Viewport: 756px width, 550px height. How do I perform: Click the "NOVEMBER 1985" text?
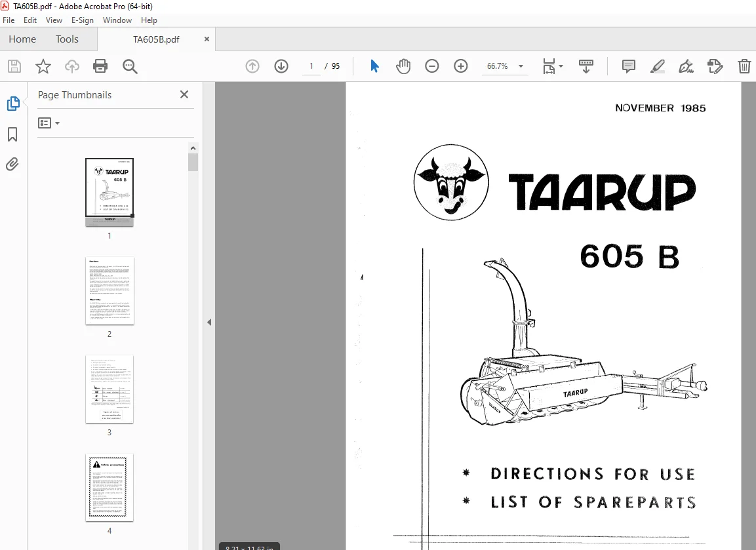click(660, 108)
